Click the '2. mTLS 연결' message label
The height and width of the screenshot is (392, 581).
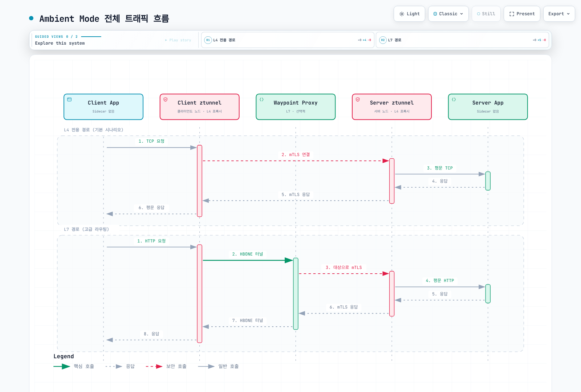coord(296,155)
